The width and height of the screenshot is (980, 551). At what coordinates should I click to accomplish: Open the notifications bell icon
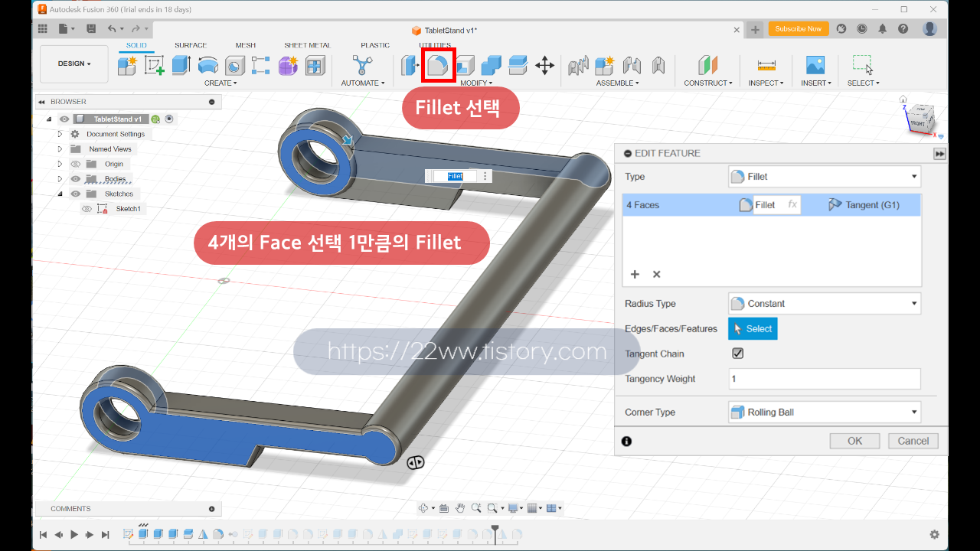[x=883, y=29]
